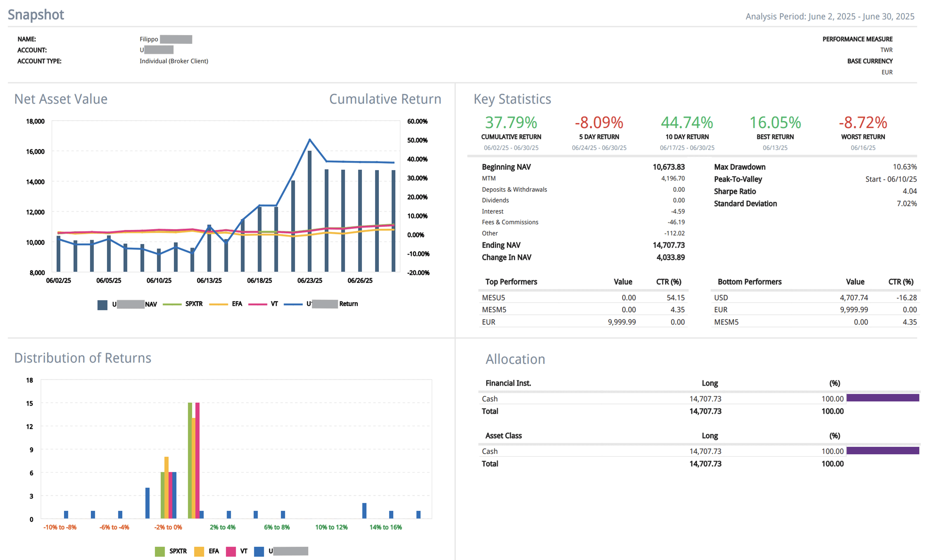
Task: Click the 44.74% 10 day return value
Action: tap(686, 123)
